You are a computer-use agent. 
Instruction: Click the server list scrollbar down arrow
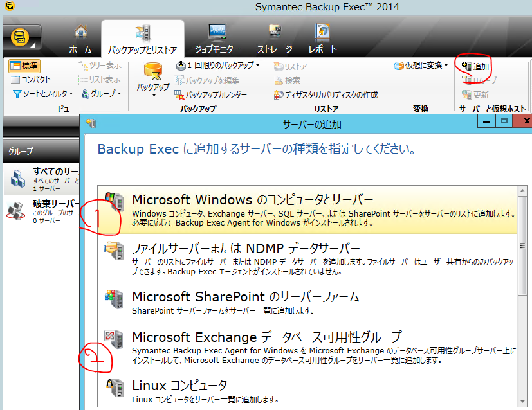point(522,402)
